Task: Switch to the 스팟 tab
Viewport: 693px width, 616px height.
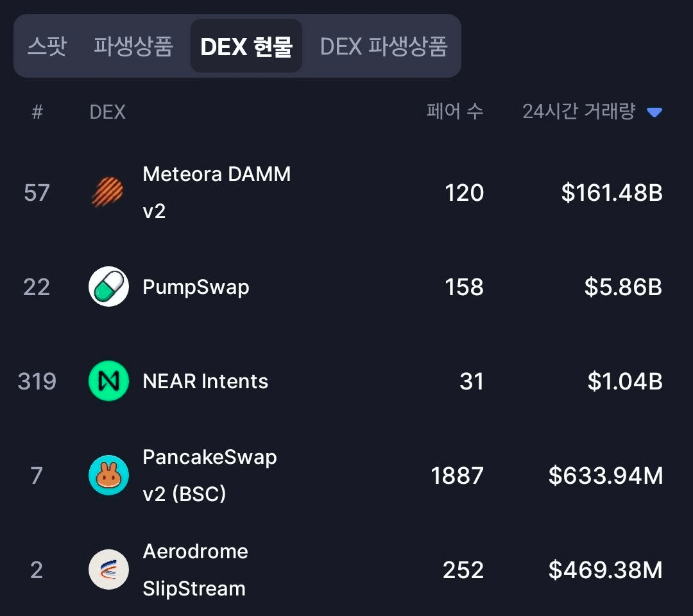Action: (47, 46)
